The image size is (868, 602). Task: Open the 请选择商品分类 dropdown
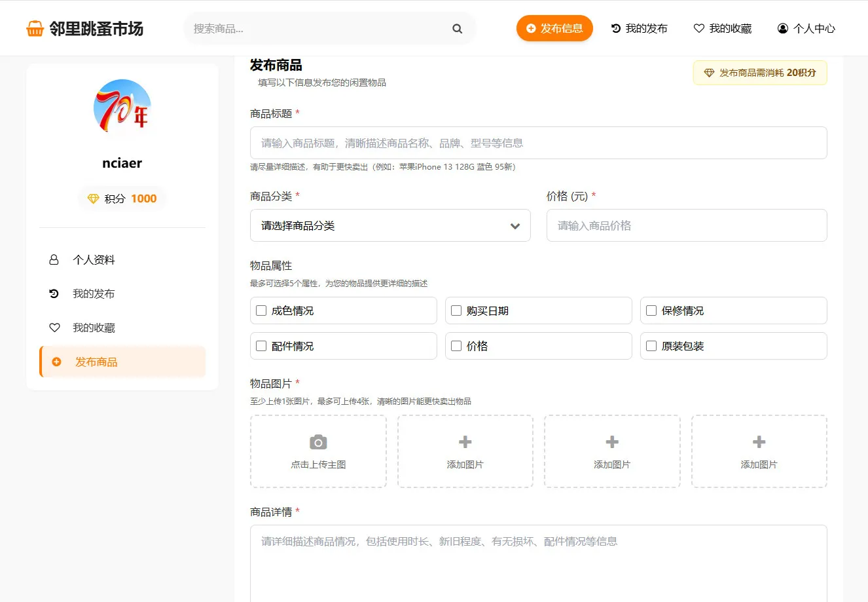pyautogui.click(x=390, y=225)
